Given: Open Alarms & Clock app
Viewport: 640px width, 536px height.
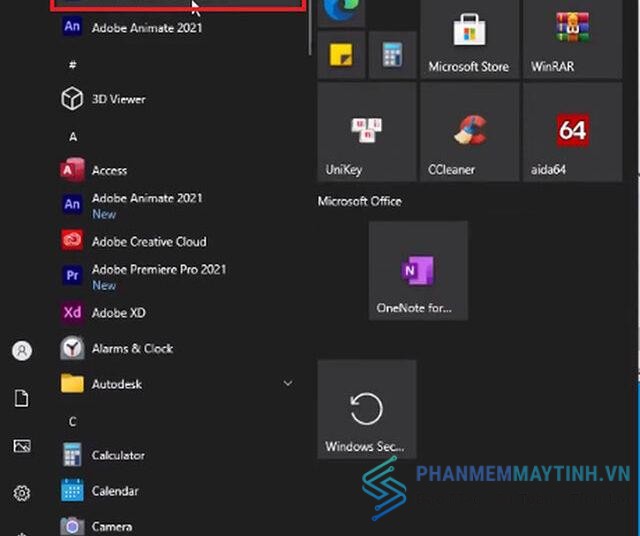Looking at the screenshot, I should [x=180, y=348].
